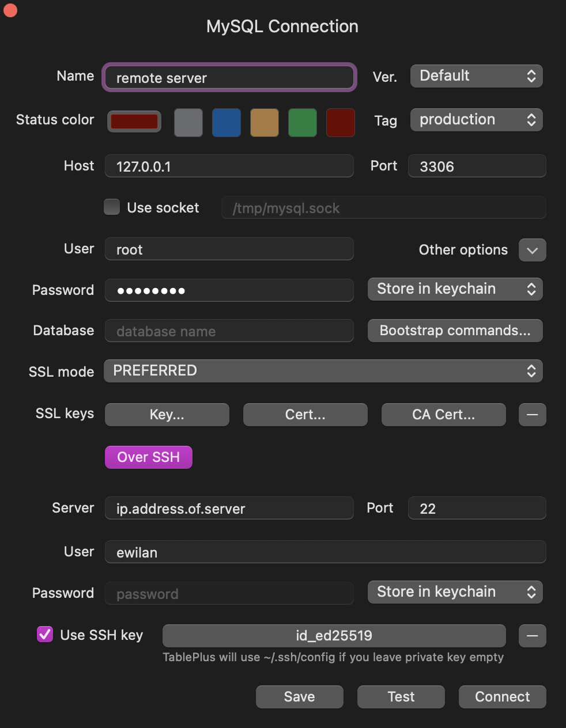Toggle the Over SSH button
This screenshot has width=566, height=728.
click(148, 457)
